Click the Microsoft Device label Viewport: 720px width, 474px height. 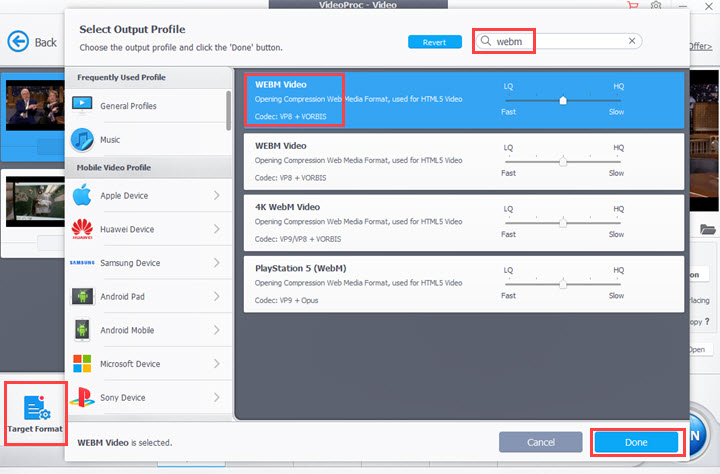(130, 364)
